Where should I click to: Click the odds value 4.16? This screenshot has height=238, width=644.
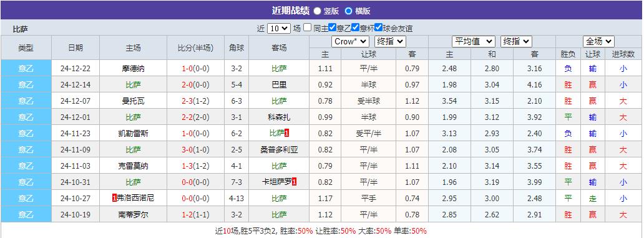click(534, 85)
